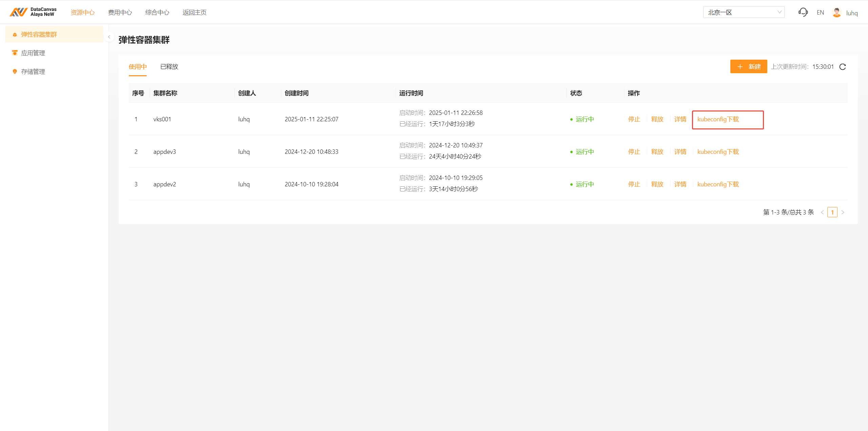Screen dimensions: 868x431
Task: Switch to the 使用中 tab
Action: tap(138, 67)
